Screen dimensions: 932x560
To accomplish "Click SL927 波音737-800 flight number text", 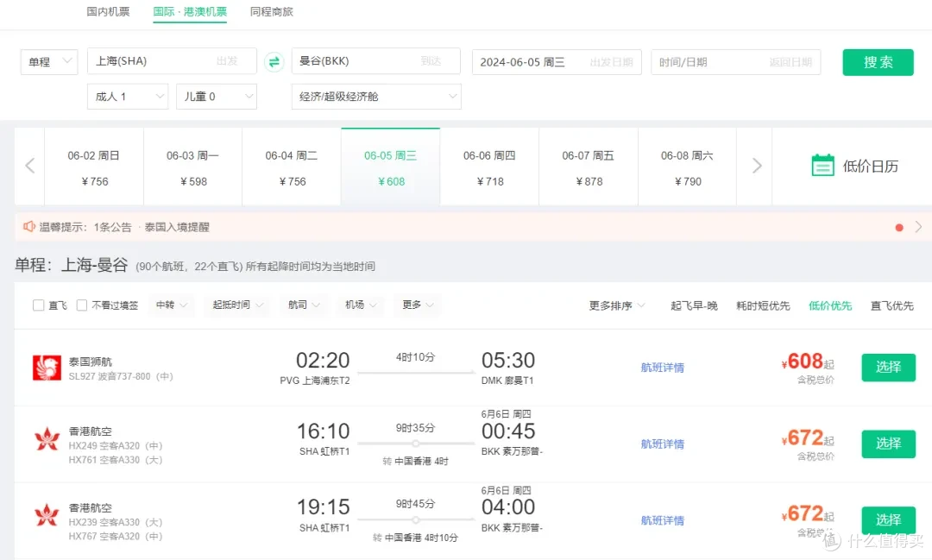I will tap(121, 376).
